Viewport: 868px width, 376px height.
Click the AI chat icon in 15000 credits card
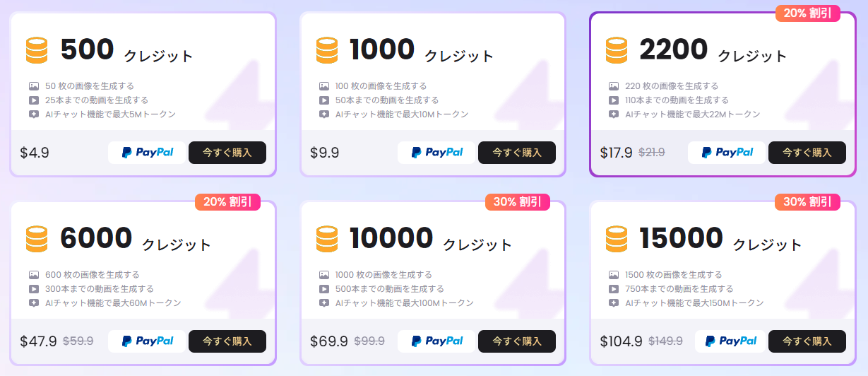tap(614, 303)
